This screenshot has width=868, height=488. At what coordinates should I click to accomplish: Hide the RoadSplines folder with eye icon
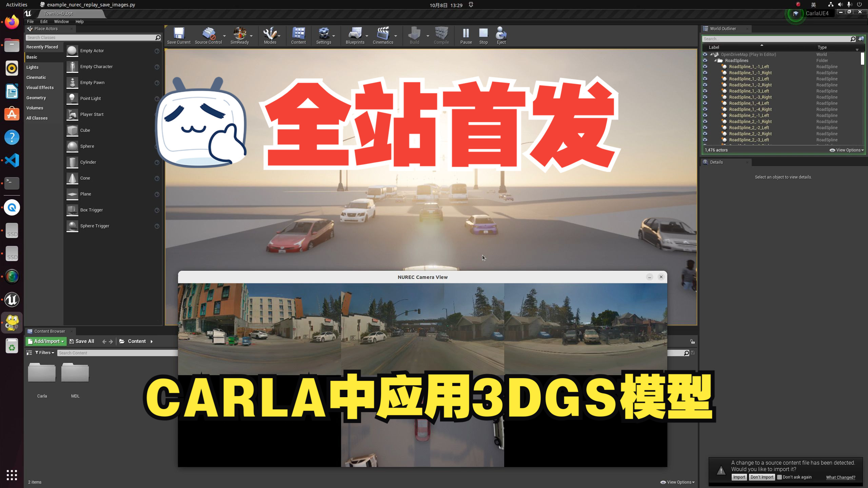(x=705, y=61)
